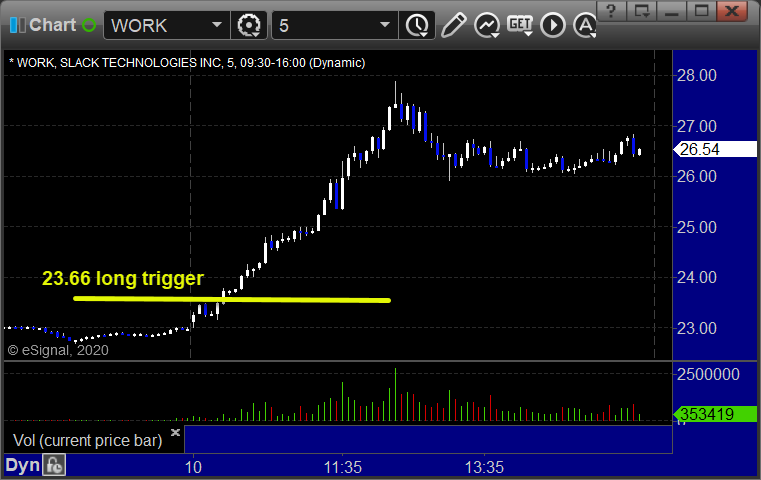
Task: Click the 26.00 price axis label
Action: (x=696, y=176)
